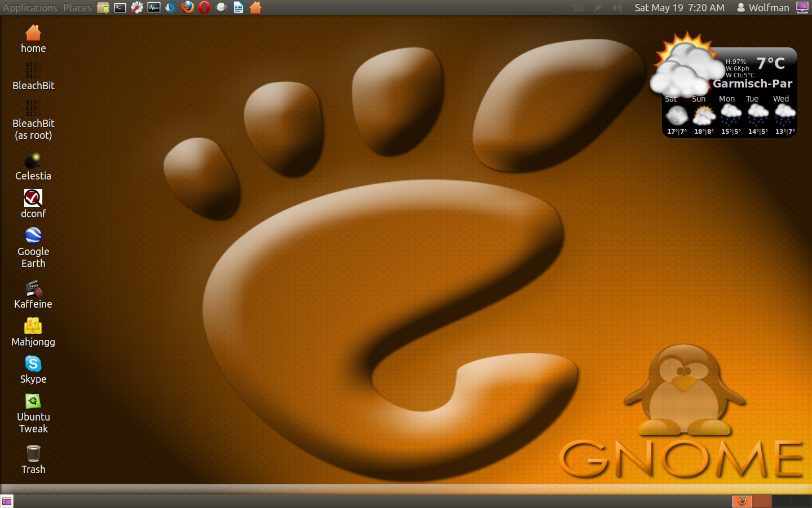This screenshot has height=508, width=812.
Task: Click the network connection indicator
Action: pyautogui.click(x=598, y=7)
